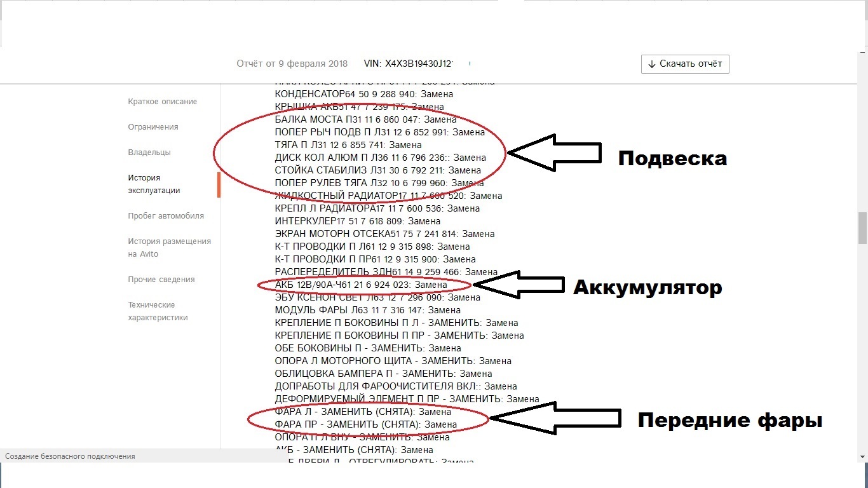This screenshot has width=868, height=488.
Task: Click the К-Т ПРОВОДКИ П ПР line
Action: (x=375, y=259)
